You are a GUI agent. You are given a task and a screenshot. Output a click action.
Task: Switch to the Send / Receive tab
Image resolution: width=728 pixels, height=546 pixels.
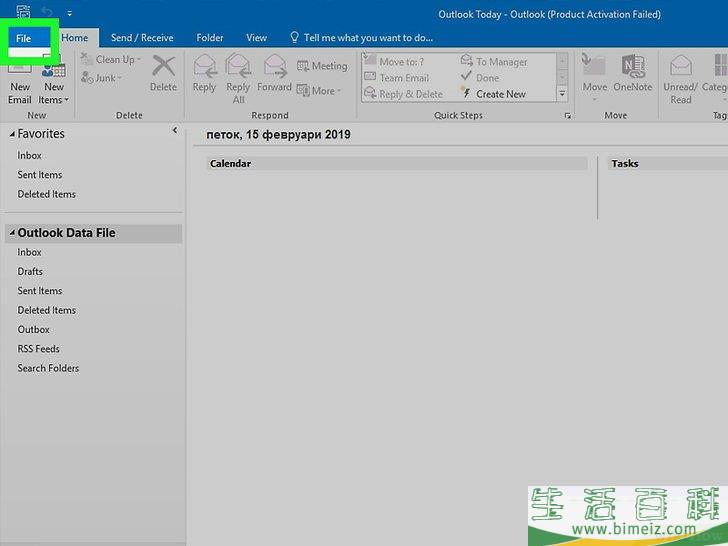[142, 38]
